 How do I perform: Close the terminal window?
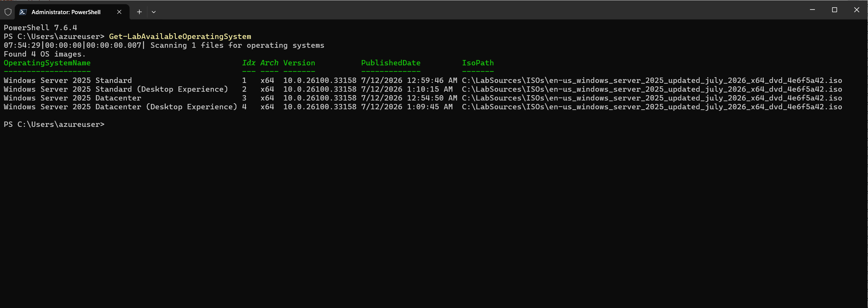[857, 10]
